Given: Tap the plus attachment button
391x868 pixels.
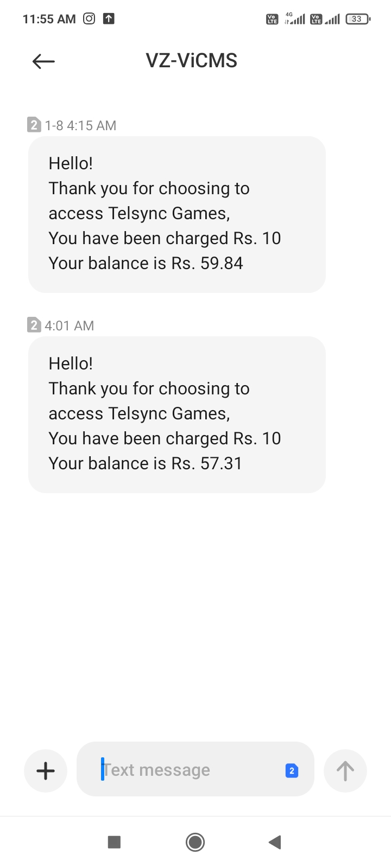Looking at the screenshot, I should click(x=46, y=770).
